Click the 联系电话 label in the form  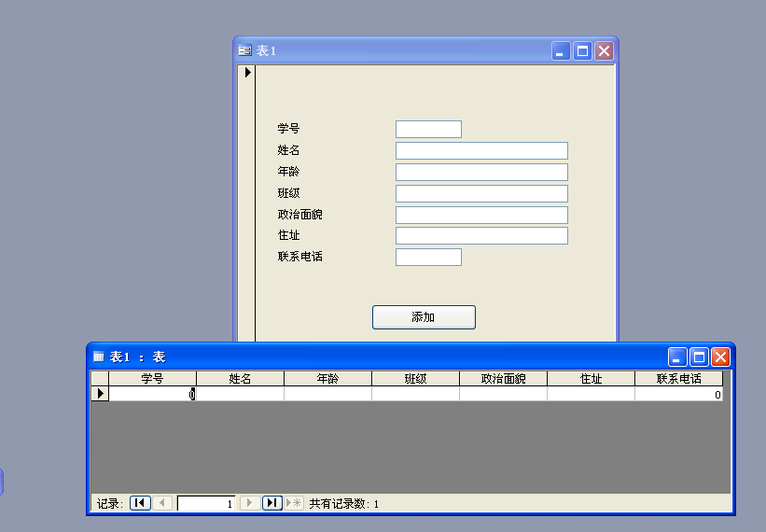299,257
